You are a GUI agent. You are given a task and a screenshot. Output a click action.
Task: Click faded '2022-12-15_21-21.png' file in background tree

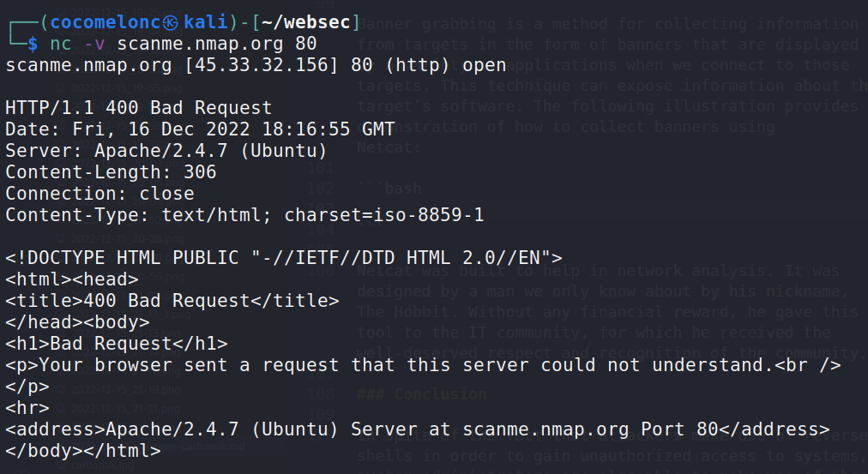coord(125,409)
